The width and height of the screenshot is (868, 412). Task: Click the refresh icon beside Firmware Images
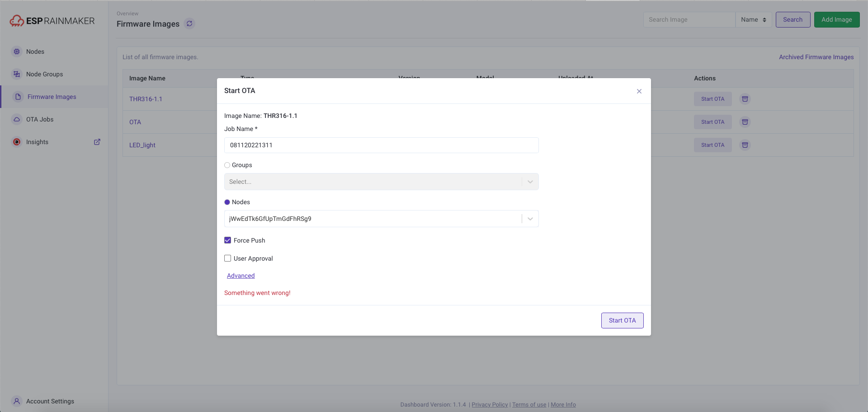pos(189,23)
